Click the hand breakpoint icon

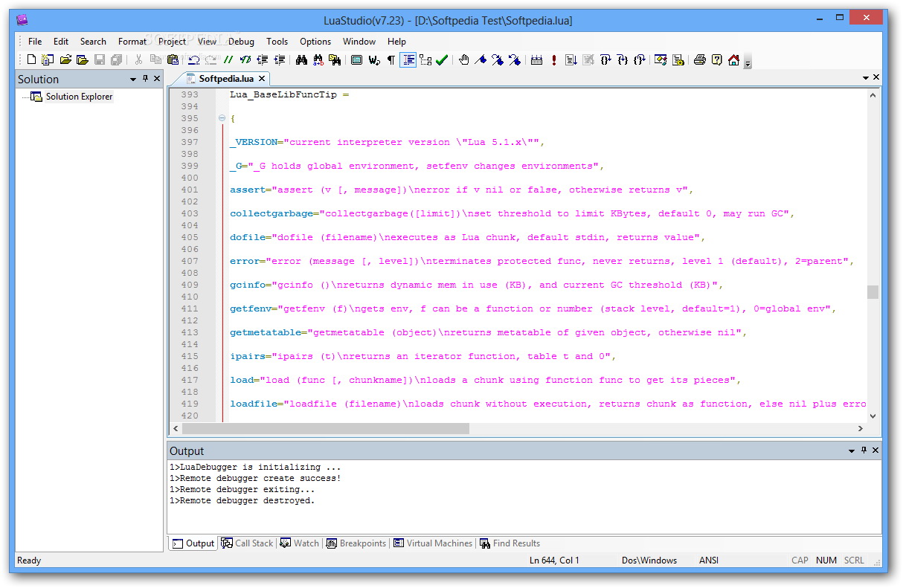[x=463, y=60]
